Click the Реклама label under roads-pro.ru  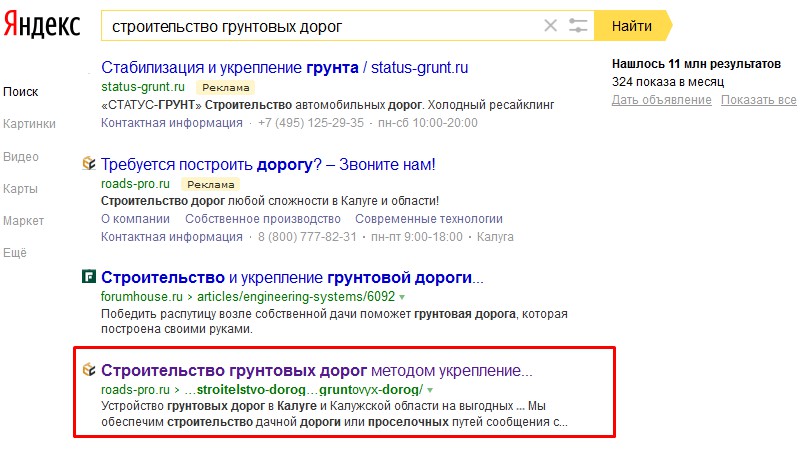pos(211,184)
